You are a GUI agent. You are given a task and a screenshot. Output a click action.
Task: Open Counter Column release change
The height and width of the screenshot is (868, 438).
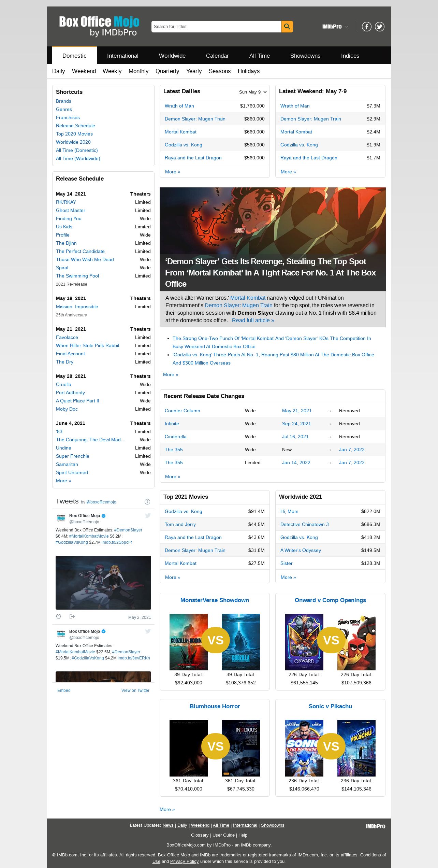click(182, 411)
